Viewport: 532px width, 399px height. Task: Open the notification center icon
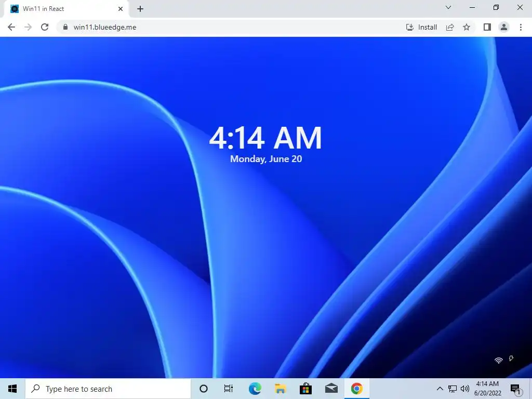click(515, 390)
